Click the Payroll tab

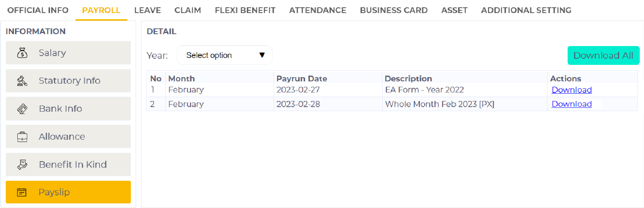[x=101, y=10]
